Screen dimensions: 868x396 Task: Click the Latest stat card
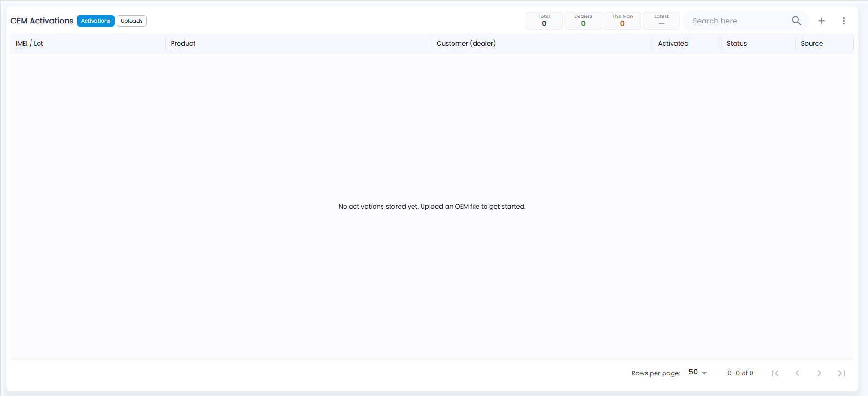[661, 21]
